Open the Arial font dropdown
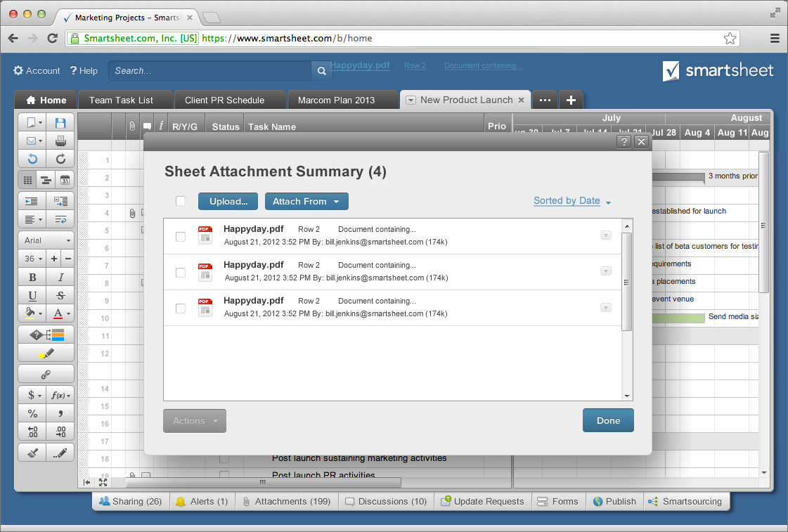Viewport: 788px width, 532px height. point(46,240)
